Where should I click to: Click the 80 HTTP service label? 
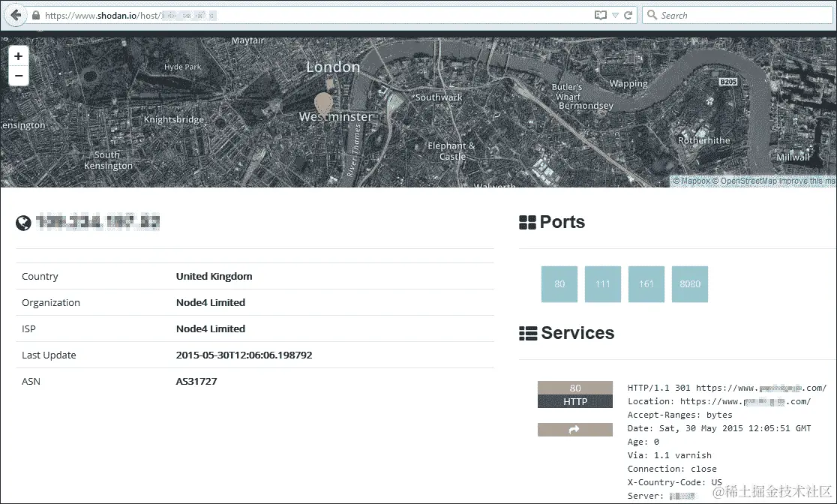pos(575,394)
